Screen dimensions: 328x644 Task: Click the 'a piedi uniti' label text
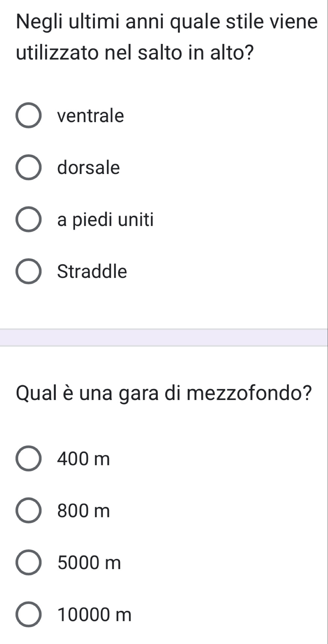(x=105, y=220)
